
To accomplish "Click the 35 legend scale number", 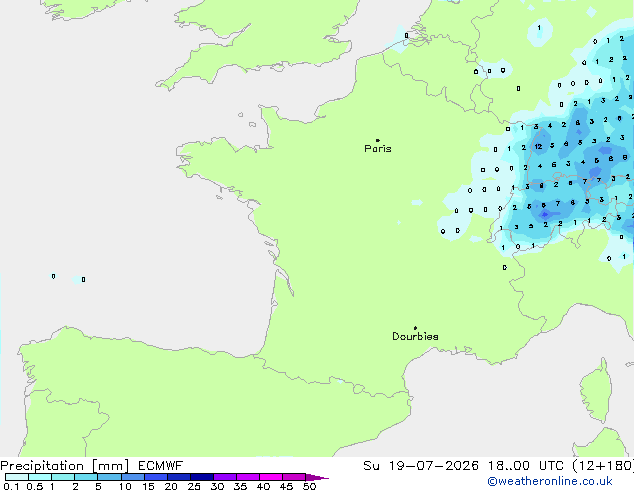I will pyautogui.click(x=240, y=486).
